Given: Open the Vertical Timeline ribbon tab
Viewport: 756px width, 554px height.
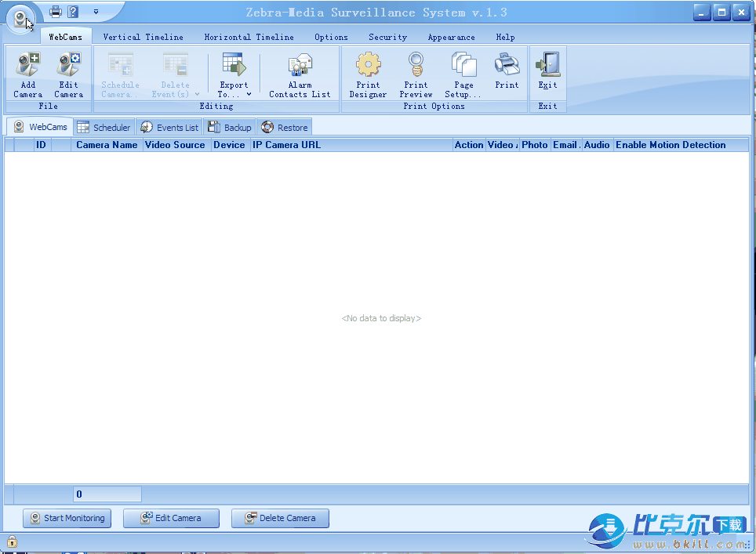Looking at the screenshot, I should click(144, 37).
